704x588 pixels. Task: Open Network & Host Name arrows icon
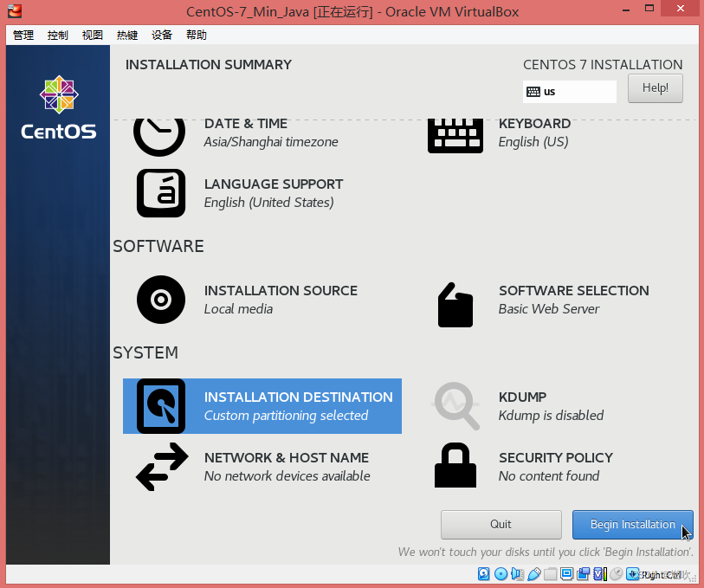click(162, 467)
